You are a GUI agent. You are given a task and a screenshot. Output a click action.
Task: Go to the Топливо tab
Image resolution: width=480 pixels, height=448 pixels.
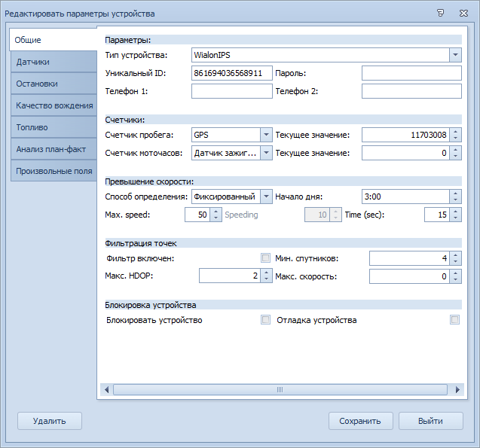pyautogui.click(x=54, y=127)
